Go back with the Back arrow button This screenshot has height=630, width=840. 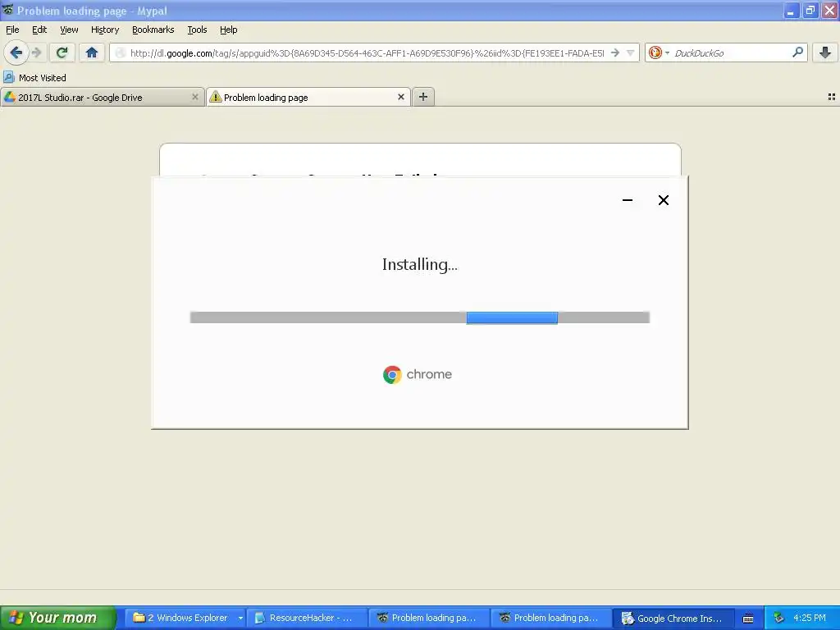click(x=16, y=52)
